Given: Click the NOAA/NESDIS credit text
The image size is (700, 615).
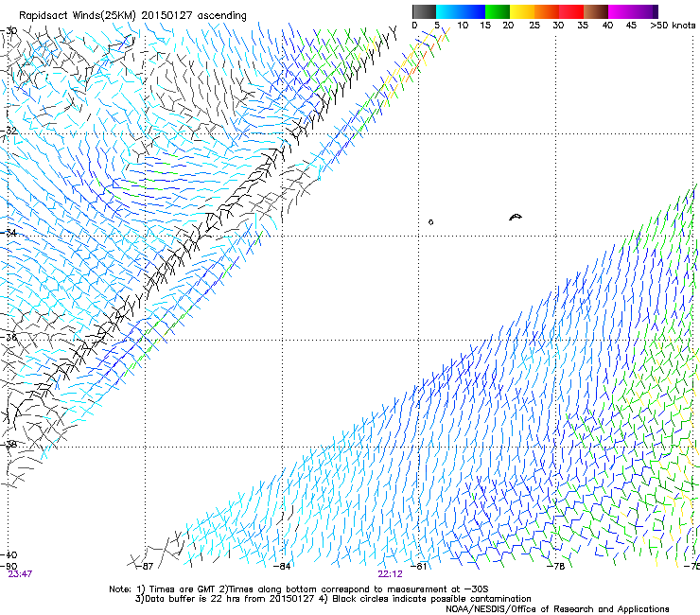Looking at the screenshot, I should pyautogui.click(x=557, y=609).
